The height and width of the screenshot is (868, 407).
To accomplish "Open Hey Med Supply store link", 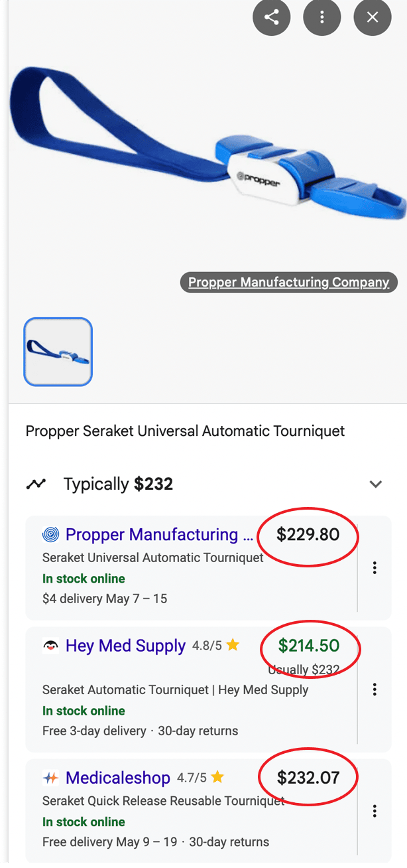I will 125,646.
